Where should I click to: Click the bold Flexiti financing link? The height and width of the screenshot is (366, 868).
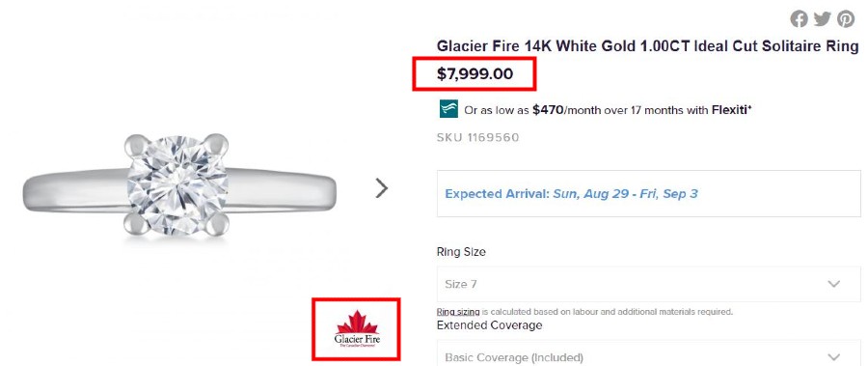[x=730, y=110]
